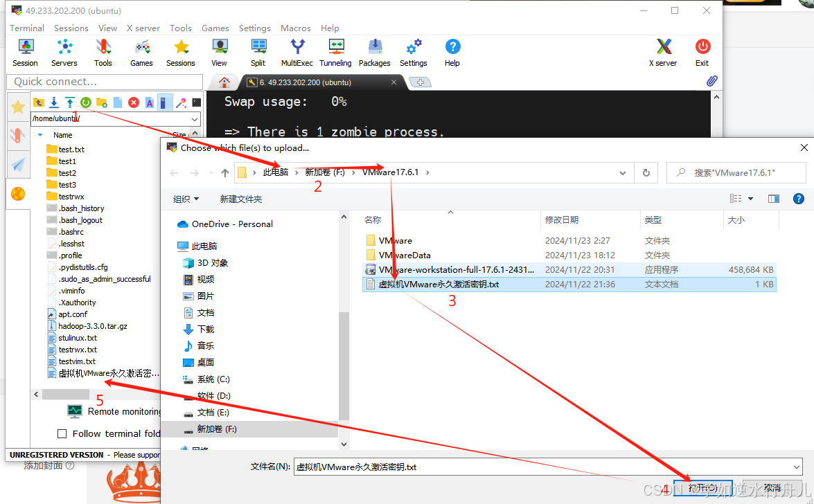
Task: Select VMware-workstation-full installer file row
Action: pyautogui.click(x=569, y=269)
